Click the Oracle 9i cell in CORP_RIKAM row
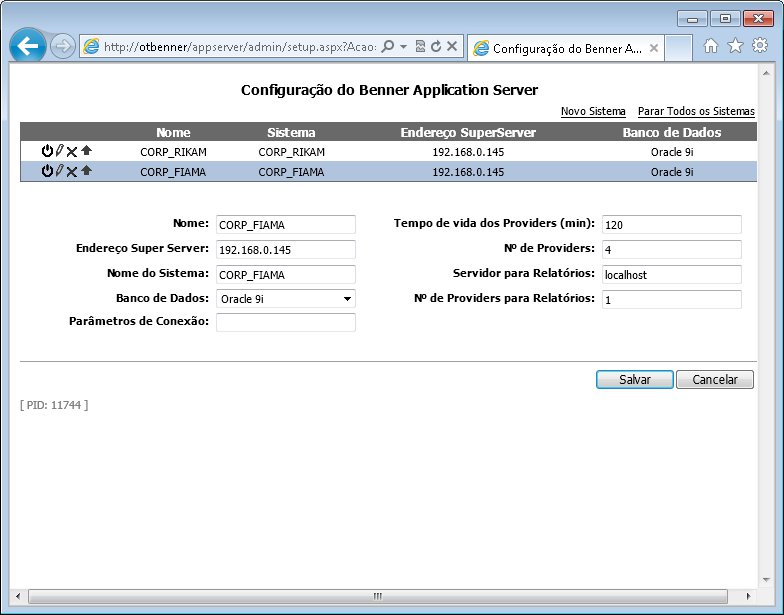 click(x=672, y=152)
